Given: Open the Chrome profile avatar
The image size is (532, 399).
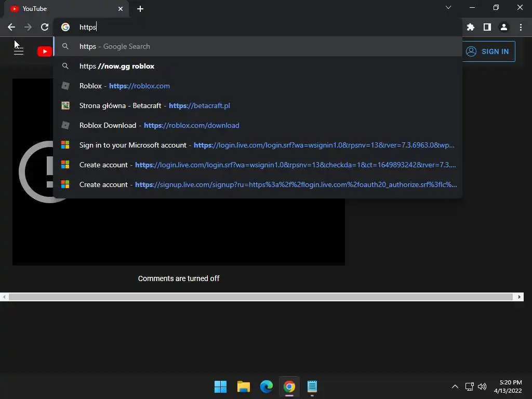Looking at the screenshot, I should coord(504,27).
